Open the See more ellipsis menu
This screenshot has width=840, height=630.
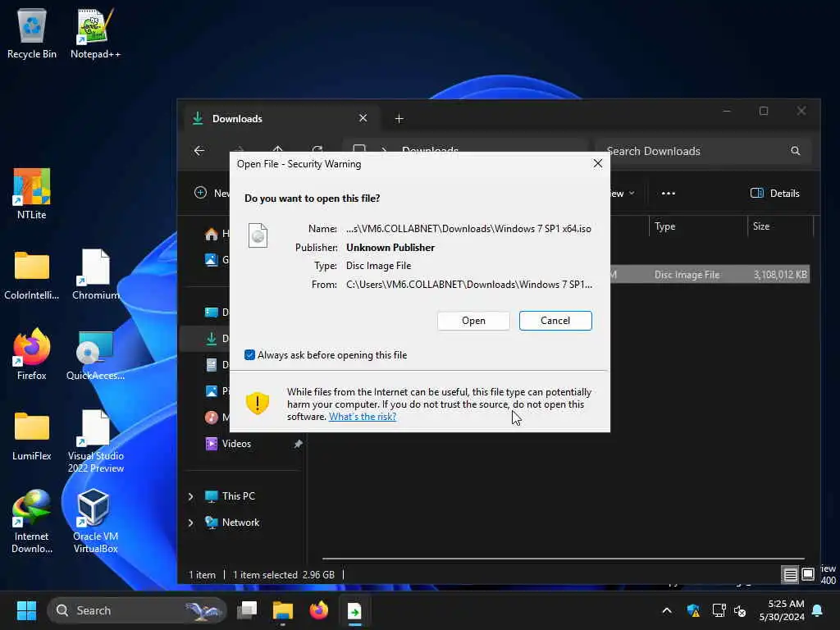click(668, 194)
